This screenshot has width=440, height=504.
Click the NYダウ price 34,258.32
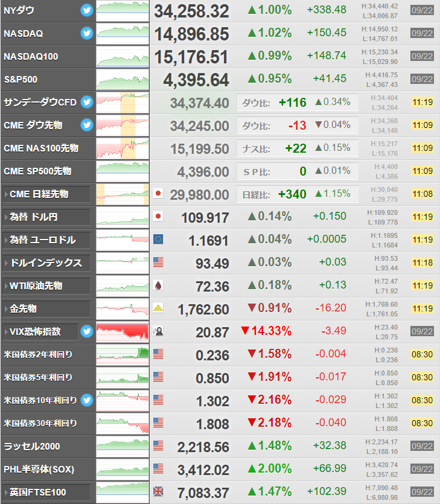[191, 11]
